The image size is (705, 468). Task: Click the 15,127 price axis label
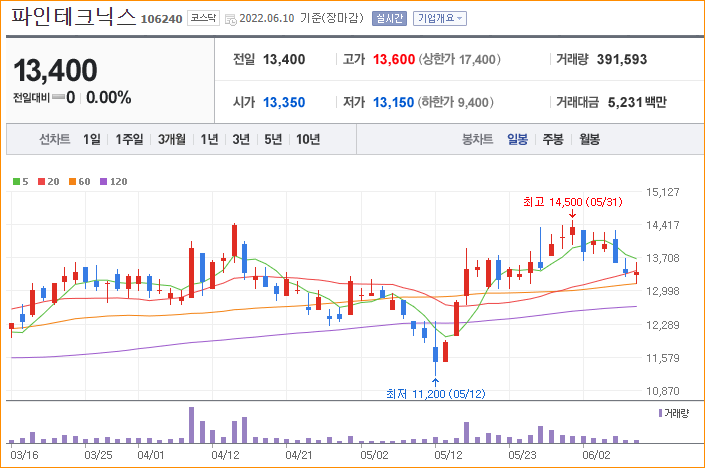(x=663, y=192)
